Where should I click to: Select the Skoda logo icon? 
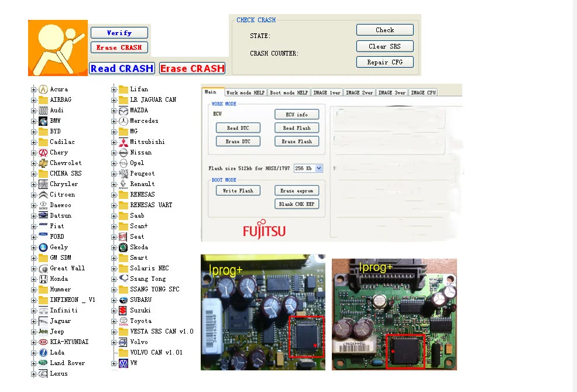tap(123, 247)
